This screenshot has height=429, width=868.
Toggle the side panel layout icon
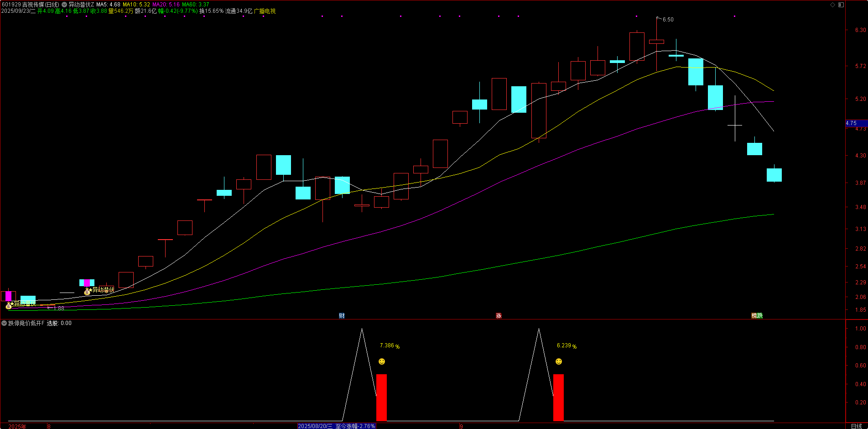point(841,5)
